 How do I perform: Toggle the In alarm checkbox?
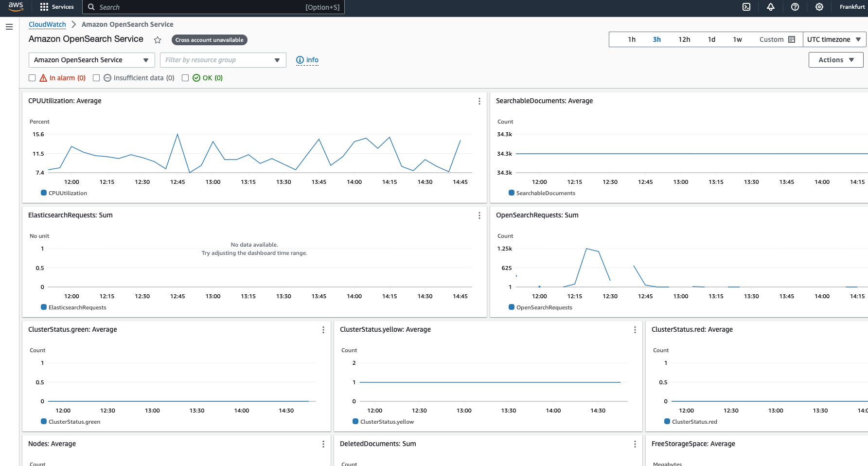click(32, 78)
